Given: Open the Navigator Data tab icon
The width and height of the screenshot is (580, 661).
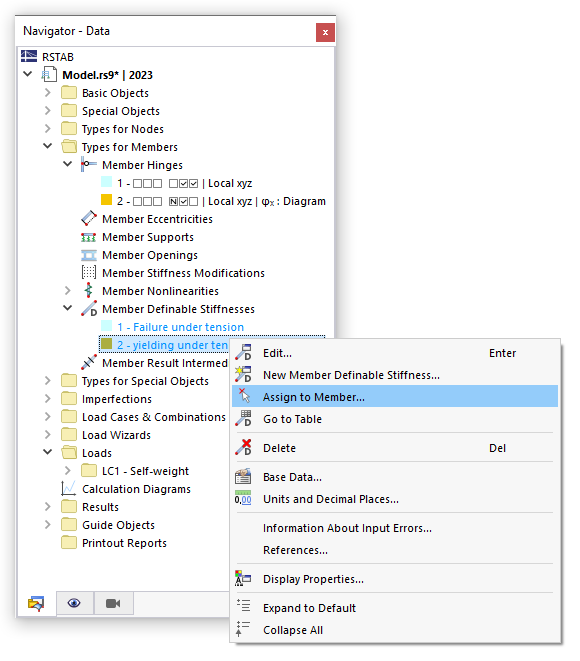Looking at the screenshot, I should [36, 603].
